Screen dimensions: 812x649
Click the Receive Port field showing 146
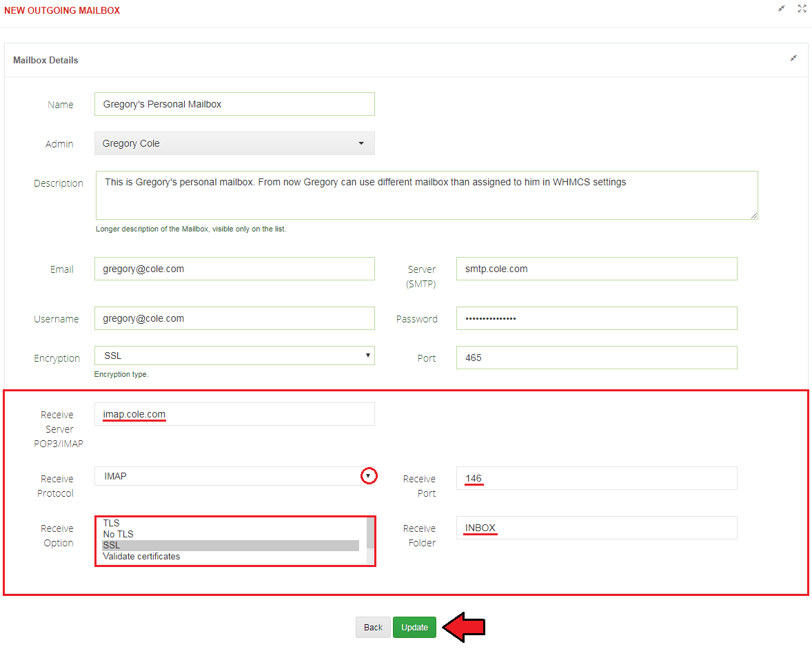596,478
